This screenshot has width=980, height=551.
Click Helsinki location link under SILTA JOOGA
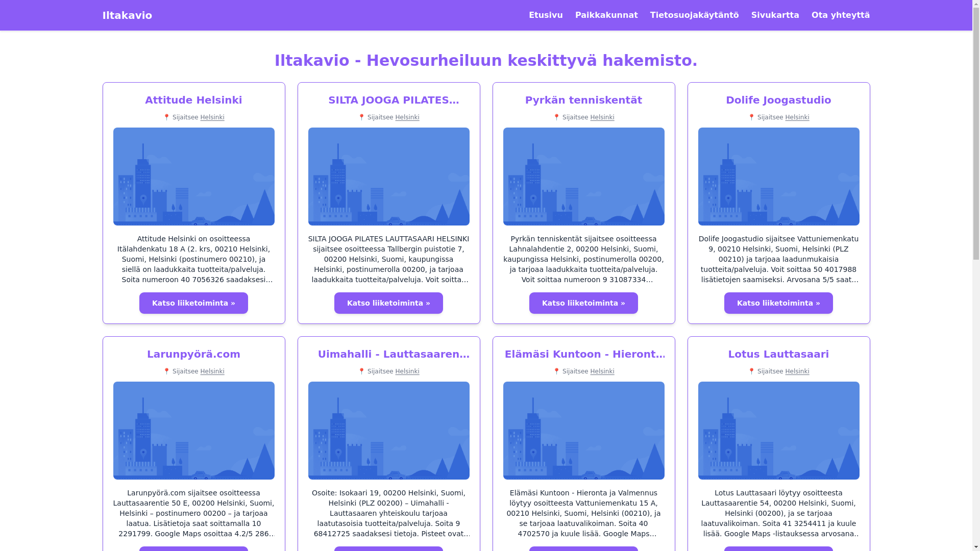point(407,117)
